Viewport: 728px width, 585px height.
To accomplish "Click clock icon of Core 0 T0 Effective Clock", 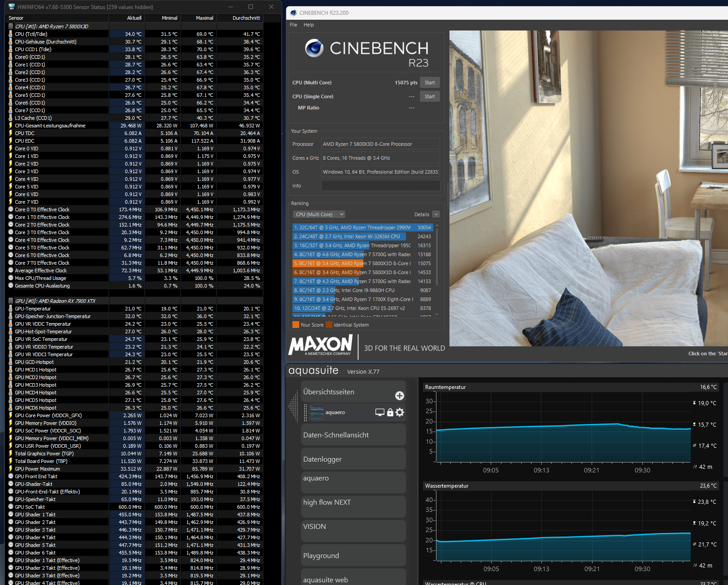I will (x=11, y=210).
